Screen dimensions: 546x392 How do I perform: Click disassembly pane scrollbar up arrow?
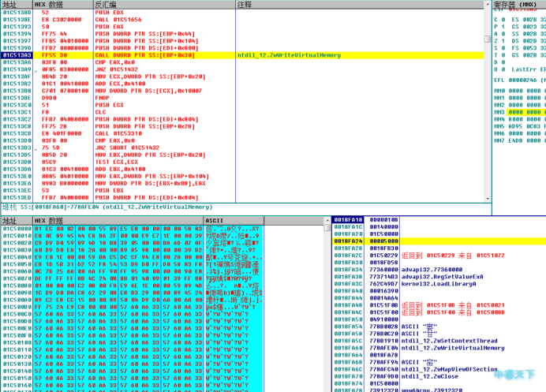(x=488, y=4)
